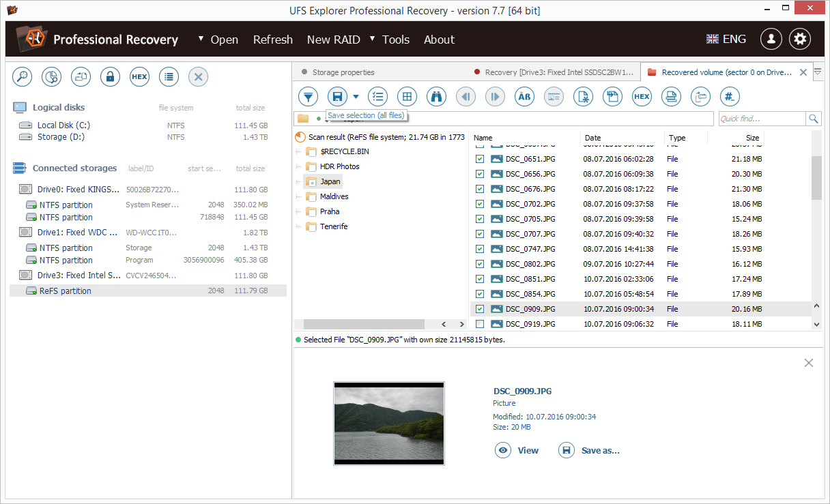
Task: Click the lock icon in storage toolbar
Action: pyautogui.click(x=110, y=77)
